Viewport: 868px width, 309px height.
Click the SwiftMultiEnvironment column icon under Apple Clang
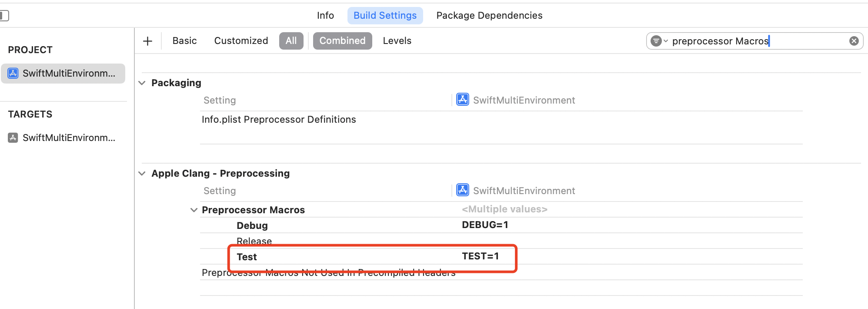point(462,190)
